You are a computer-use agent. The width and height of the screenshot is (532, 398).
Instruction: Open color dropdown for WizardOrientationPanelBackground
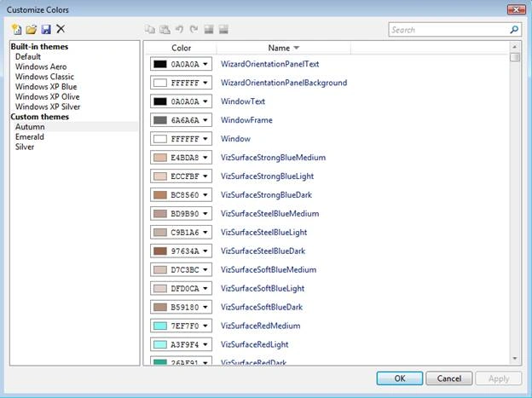tap(205, 83)
